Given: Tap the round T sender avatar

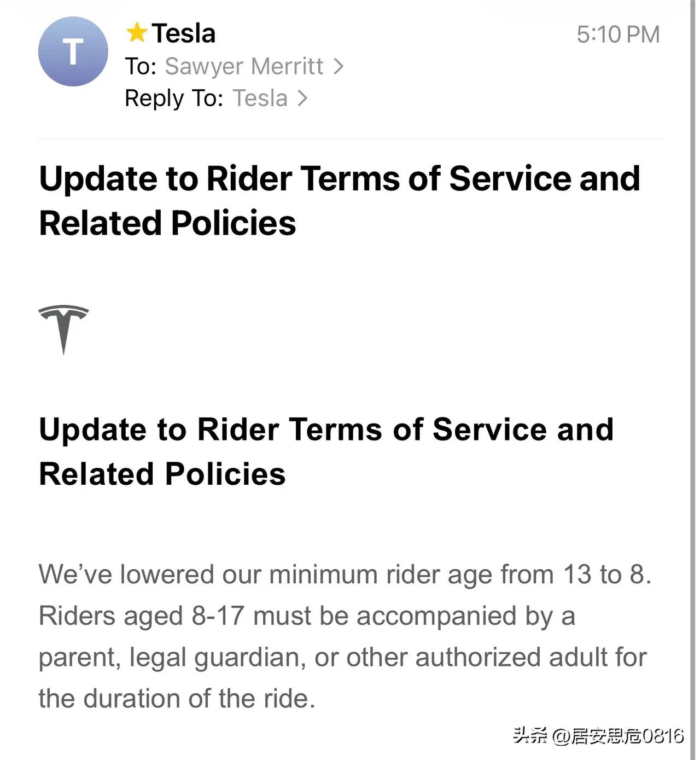Looking at the screenshot, I should (73, 52).
